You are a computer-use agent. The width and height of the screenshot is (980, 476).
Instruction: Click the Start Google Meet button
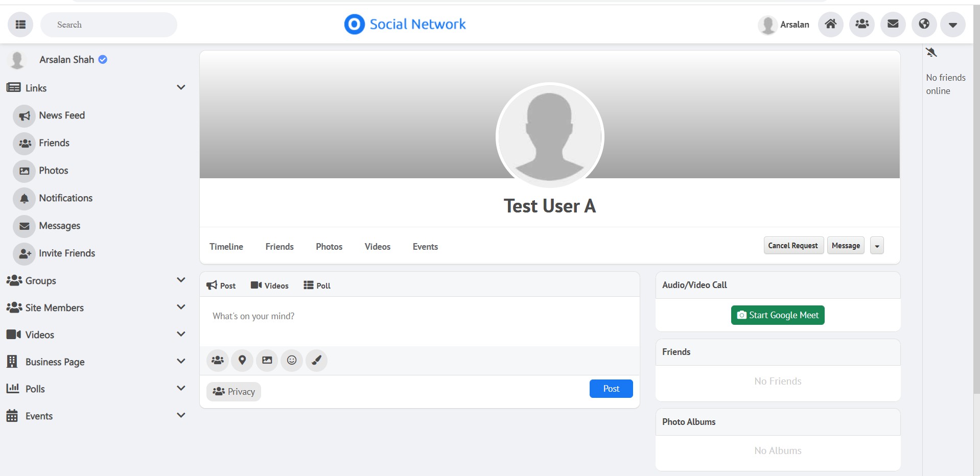click(x=778, y=315)
